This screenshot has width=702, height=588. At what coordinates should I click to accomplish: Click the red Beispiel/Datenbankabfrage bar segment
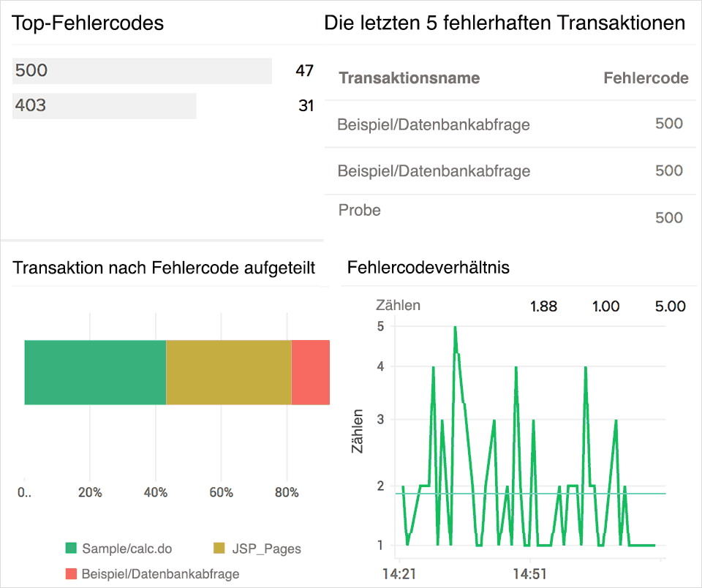click(311, 372)
